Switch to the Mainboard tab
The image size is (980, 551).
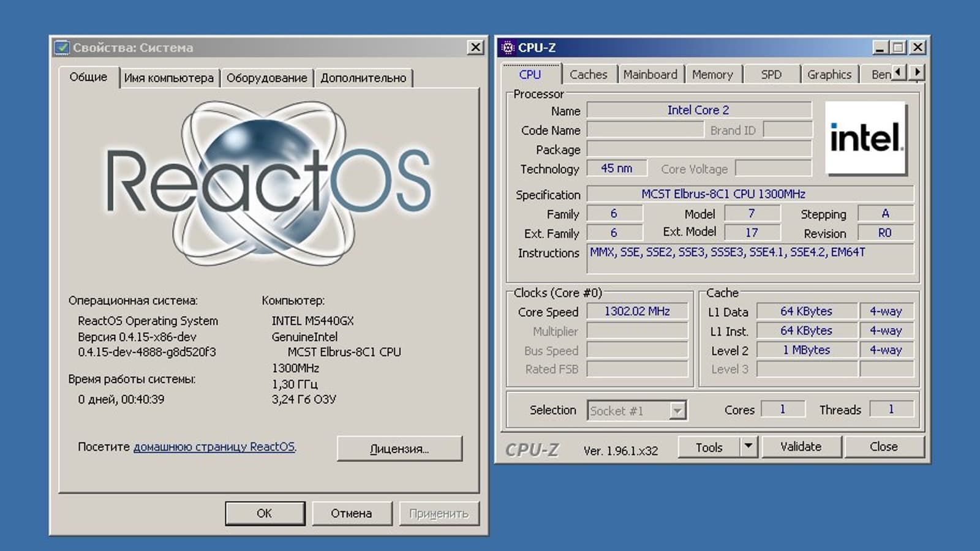tap(650, 75)
